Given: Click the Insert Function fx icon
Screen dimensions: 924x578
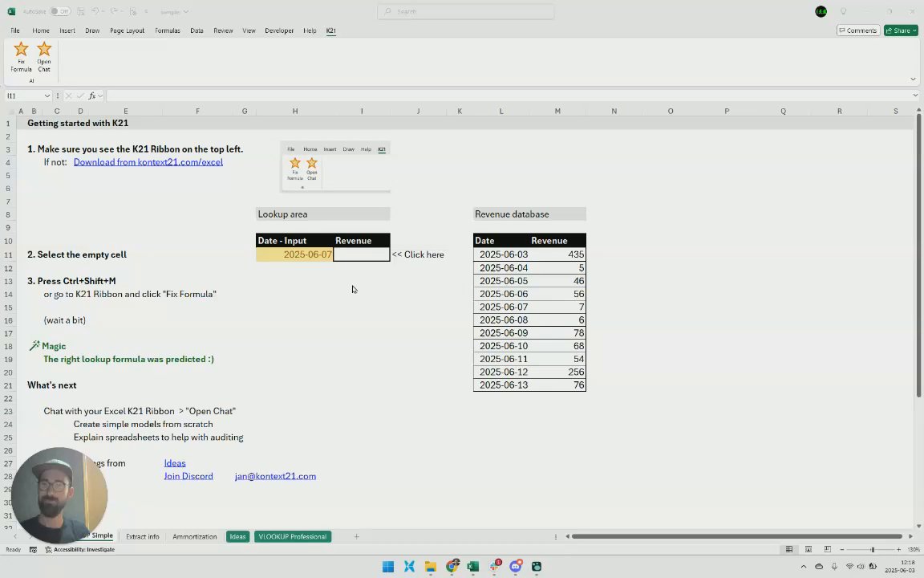Looking at the screenshot, I should [x=92, y=96].
